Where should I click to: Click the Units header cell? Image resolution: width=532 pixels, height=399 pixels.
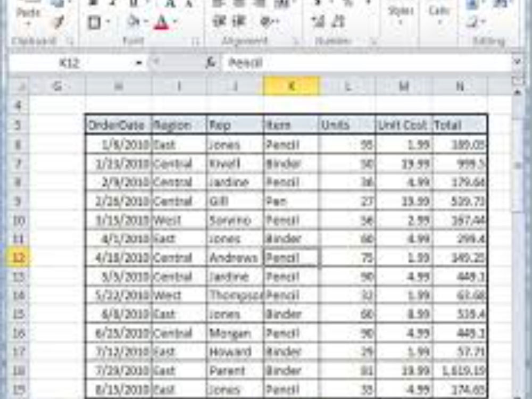(x=347, y=125)
